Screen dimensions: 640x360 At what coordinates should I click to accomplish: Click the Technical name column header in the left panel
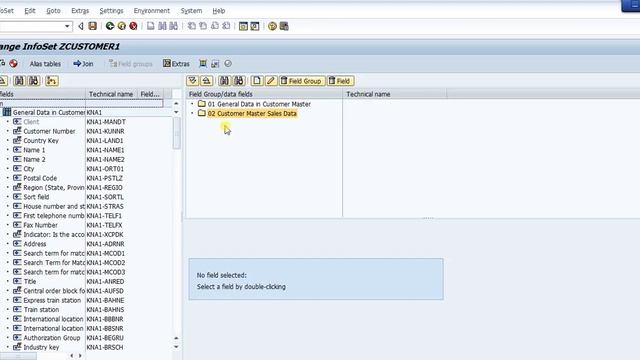point(111,94)
